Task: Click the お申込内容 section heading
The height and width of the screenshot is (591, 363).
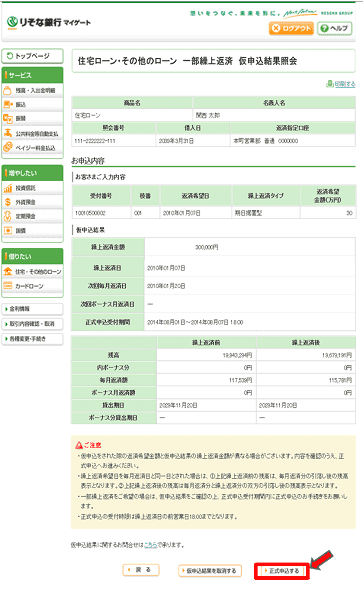Action: [88, 161]
